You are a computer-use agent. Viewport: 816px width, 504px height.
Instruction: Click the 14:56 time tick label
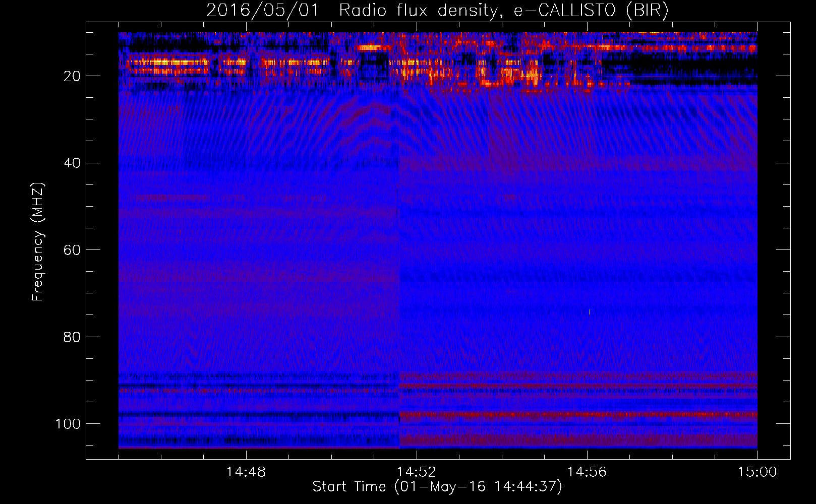587,472
